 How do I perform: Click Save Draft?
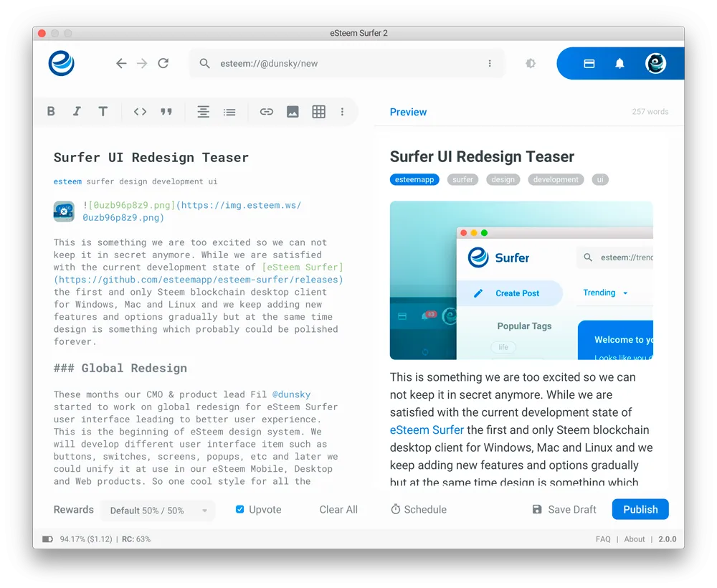(x=564, y=509)
